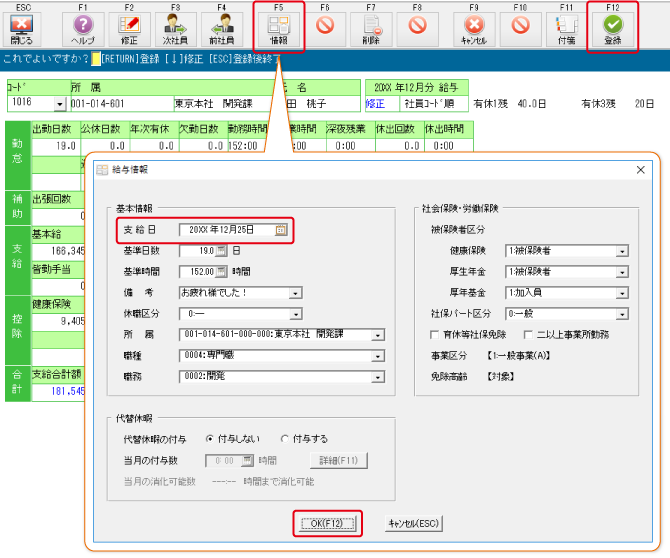Click the 詳細(F11) button
The width and height of the screenshot is (670, 558).
click(x=338, y=461)
